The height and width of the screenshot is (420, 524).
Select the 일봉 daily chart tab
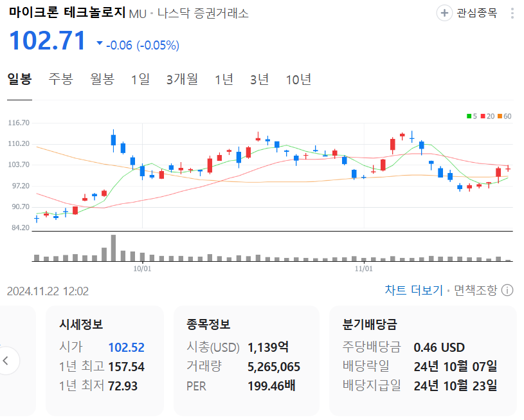(x=19, y=80)
